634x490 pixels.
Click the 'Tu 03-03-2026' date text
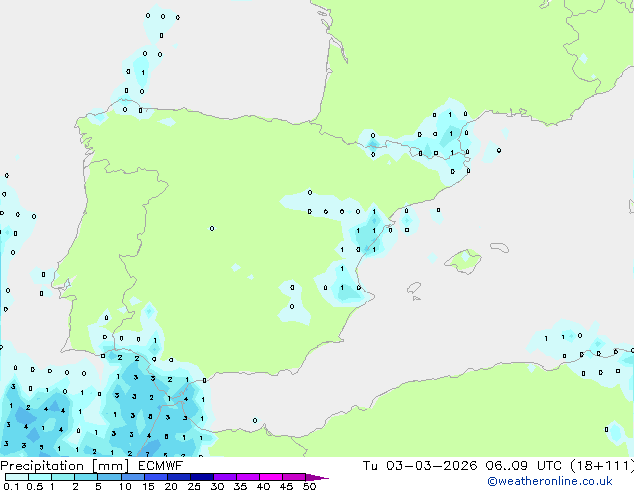[x=420, y=466]
